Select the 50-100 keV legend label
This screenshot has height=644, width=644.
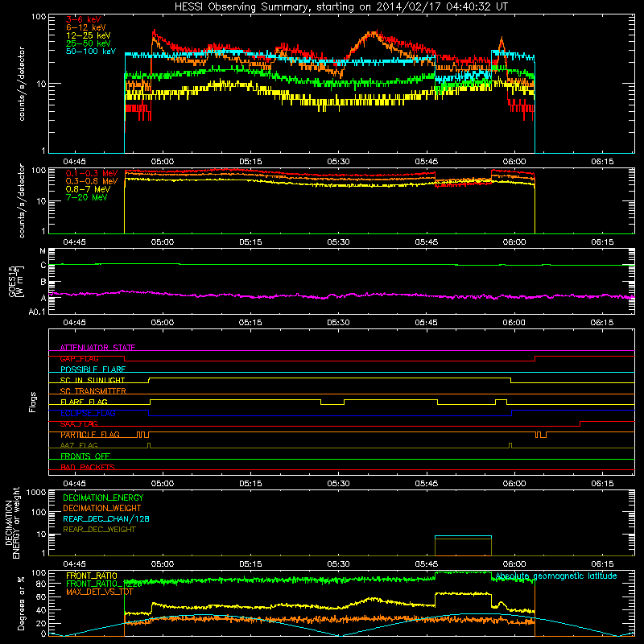click(x=90, y=51)
